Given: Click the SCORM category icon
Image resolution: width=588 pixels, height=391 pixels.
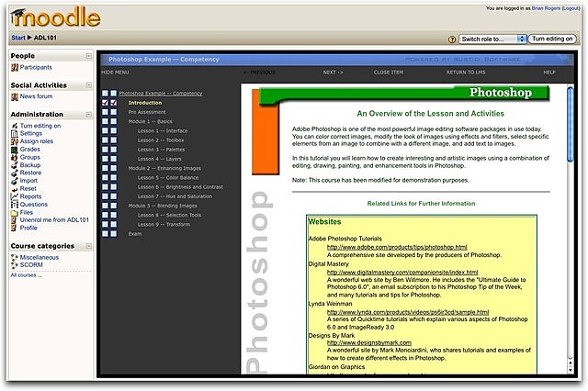Looking at the screenshot, I should (x=15, y=265).
